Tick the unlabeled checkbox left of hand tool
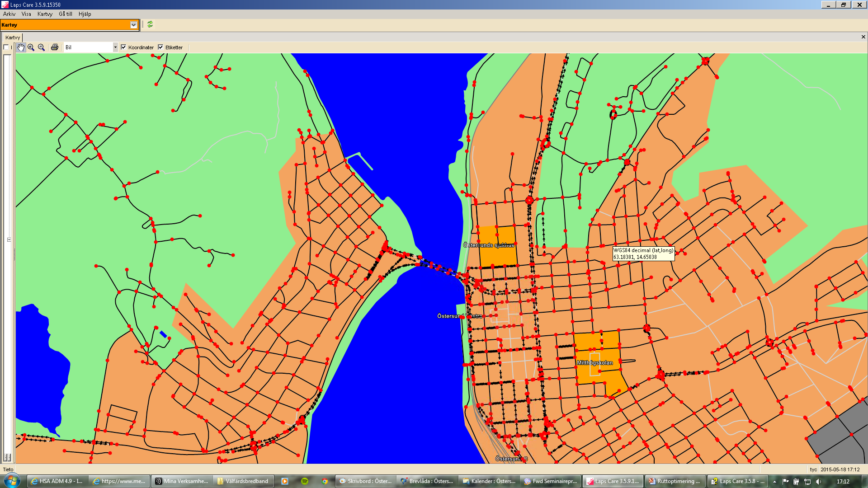Image resolution: width=868 pixels, height=488 pixels. tap(6, 47)
